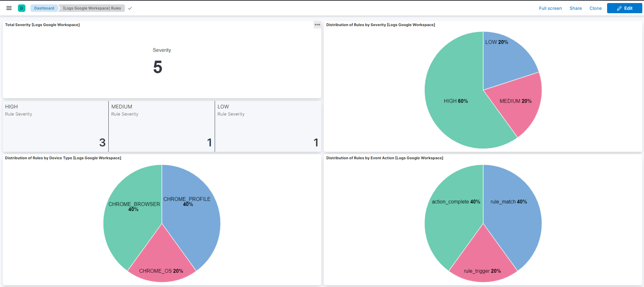Click the green D space avatar
Image resolution: width=644 pixels, height=287 pixels.
(22, 8)
